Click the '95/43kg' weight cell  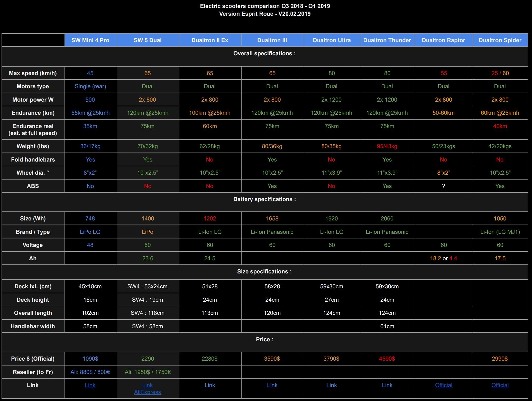pyautogui.click(x=387, y=146)
